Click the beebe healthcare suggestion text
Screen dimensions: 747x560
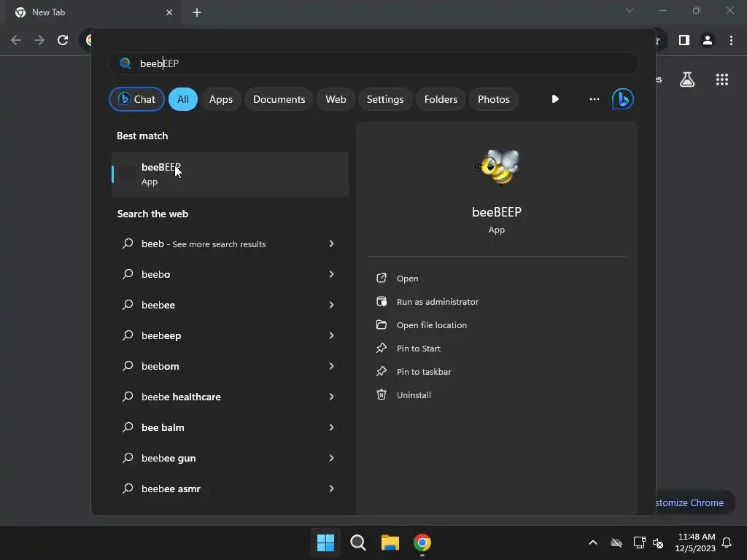[x=181, y=397]
